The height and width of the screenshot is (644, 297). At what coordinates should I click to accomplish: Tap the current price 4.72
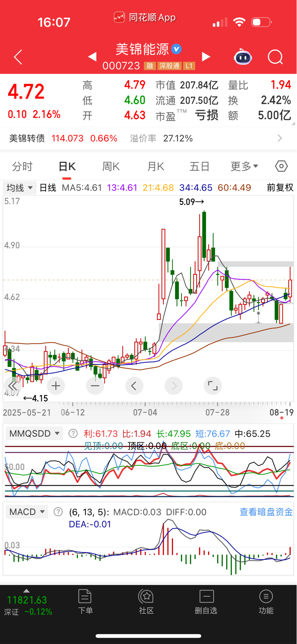tap(26, 92)
